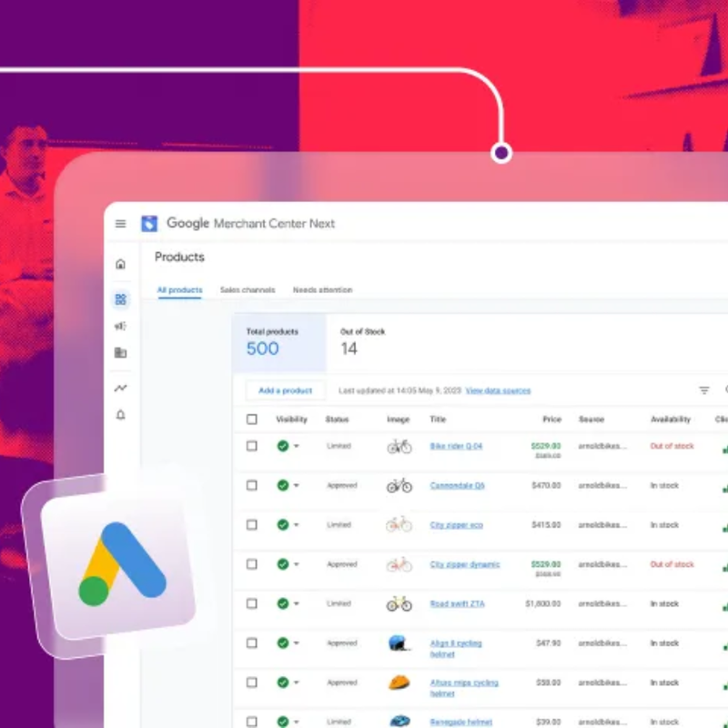Image resolution: width=728 pixels, height=728 pixels.
Task: Open the hamburger main menu
Action: (121, 224)
